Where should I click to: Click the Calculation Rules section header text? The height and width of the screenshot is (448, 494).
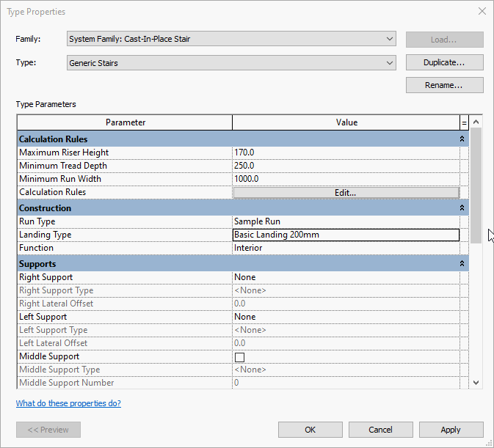pyautogui.click(x=54, y=139)
